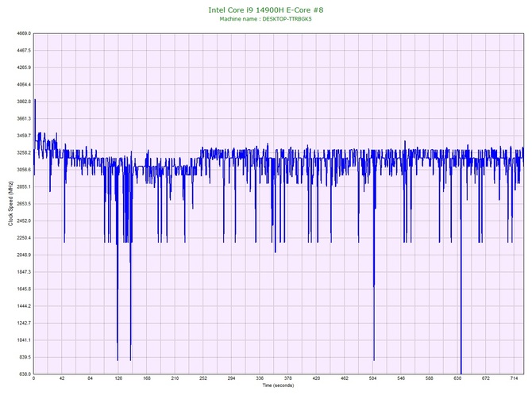This screenshot has height=399, width=532.
Task: Click the x-axis tick label 210
Action: [x=175, y=378]
